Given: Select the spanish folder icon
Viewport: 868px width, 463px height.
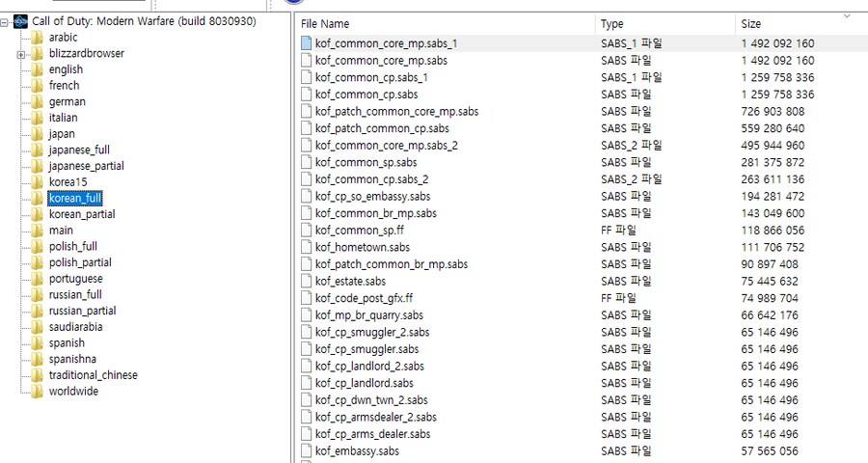Looking at the screenshot, I should click(x=37, y=342).
